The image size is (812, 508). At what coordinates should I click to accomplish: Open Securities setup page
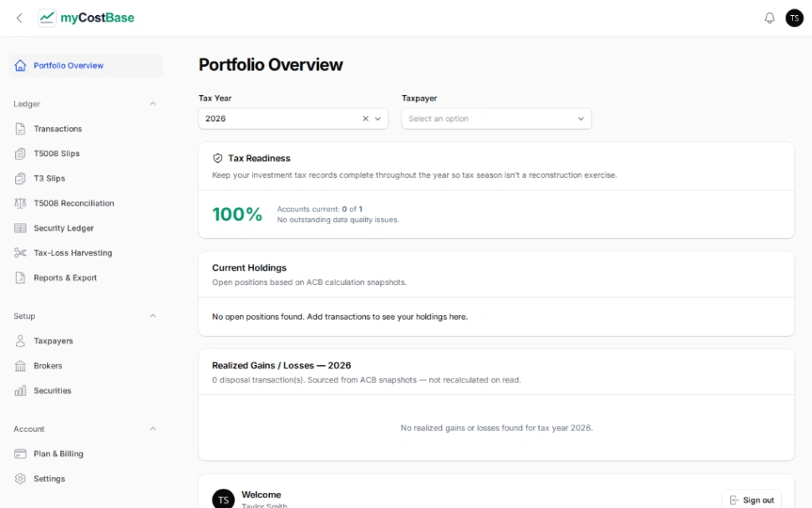[x=86, y=390]
